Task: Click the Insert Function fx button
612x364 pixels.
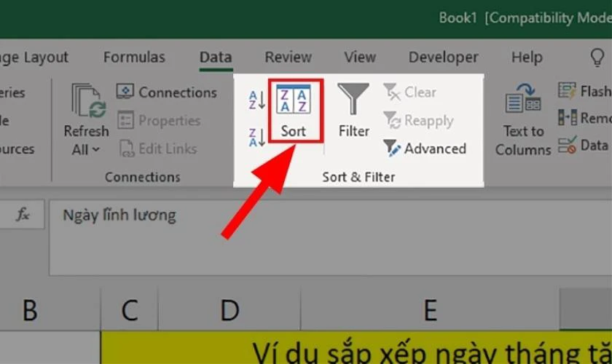Action: 23,214
